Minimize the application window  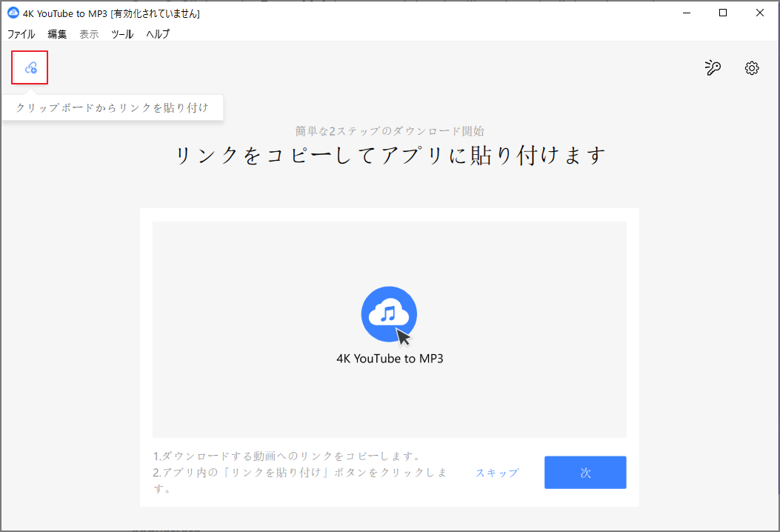(687, 13)
